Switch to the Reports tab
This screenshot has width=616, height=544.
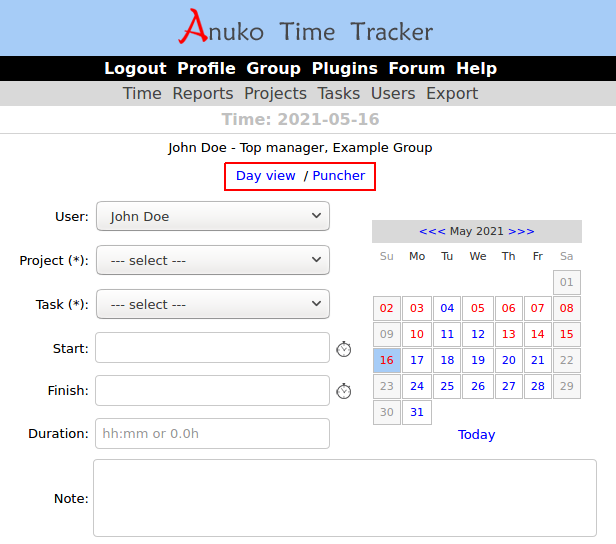203,93
